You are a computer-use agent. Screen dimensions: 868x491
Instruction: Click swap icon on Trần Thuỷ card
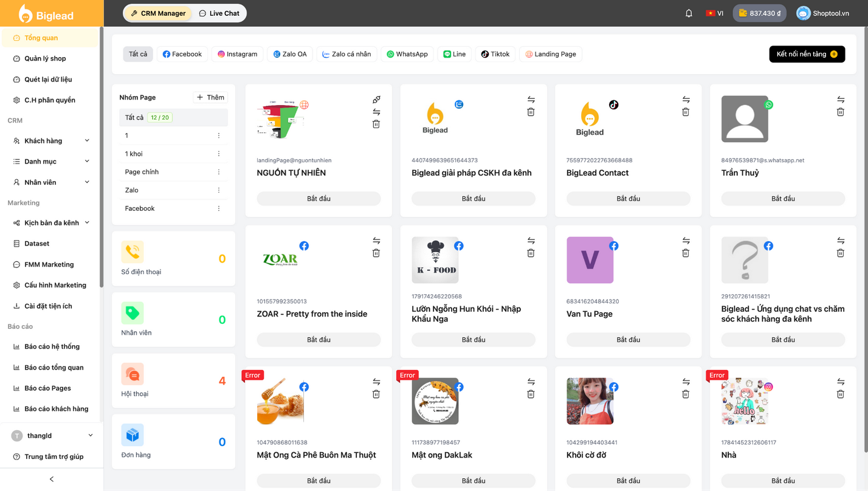841,100
